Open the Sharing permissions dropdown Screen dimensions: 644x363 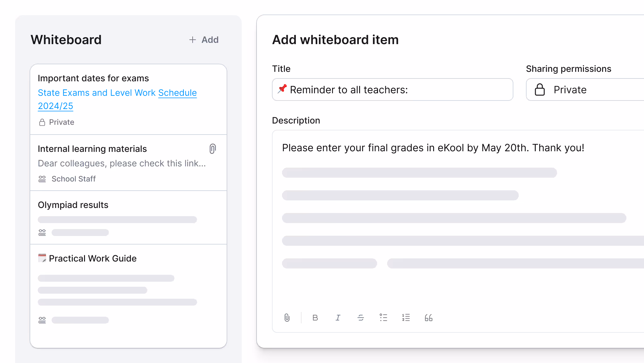click(585, 90)
